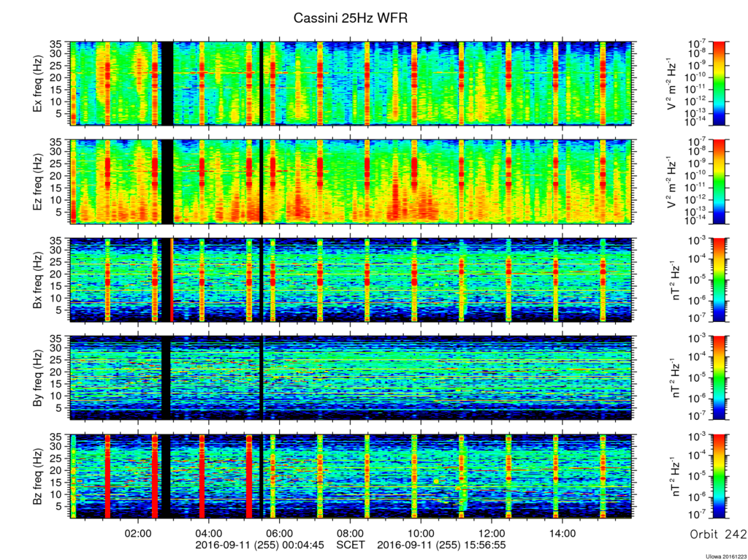Click the By spectrogram panel
The width and height of the screenshot is (748, 560).
(351, 377)
